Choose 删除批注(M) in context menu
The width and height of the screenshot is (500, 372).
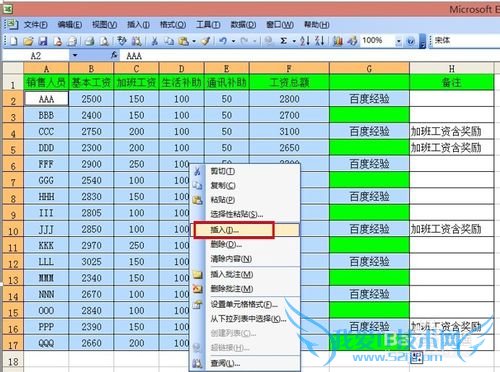(245, 289)
